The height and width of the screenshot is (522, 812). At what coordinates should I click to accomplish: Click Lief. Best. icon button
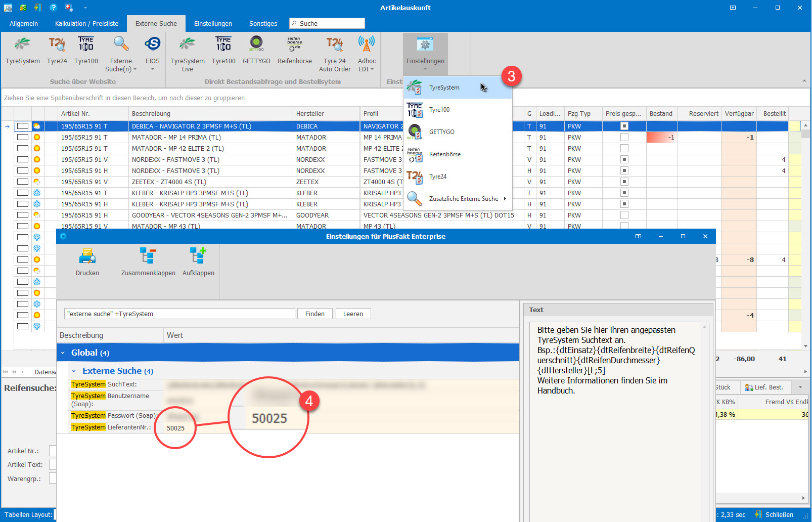(766, 387)
